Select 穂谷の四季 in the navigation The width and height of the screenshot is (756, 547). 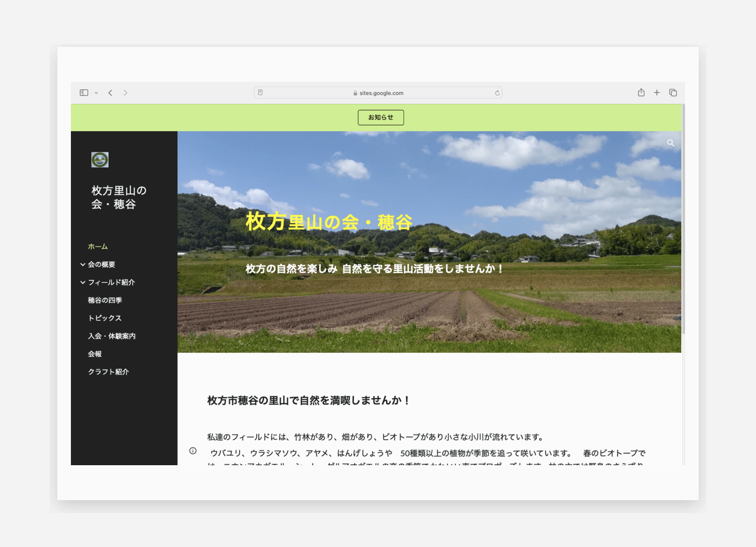click(105, 300)
